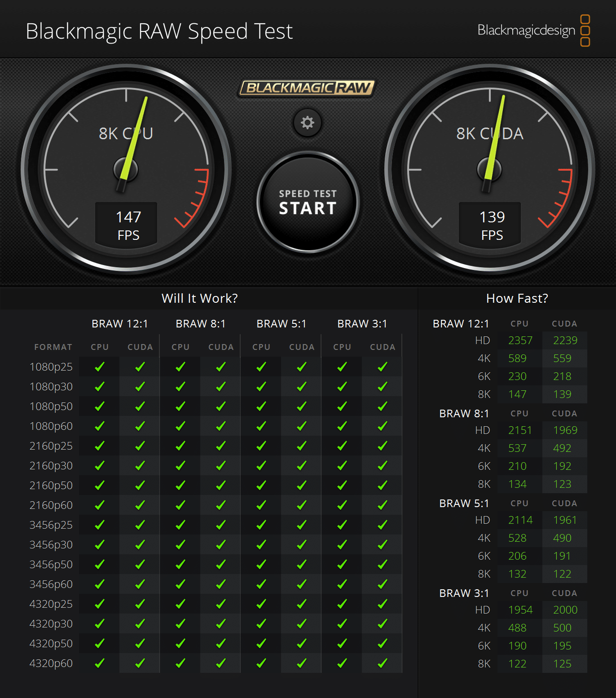Click the BRAW 12:1 6K CUDA value 218
This screenshot has width=616, height=698.
[x=562, y=376]
